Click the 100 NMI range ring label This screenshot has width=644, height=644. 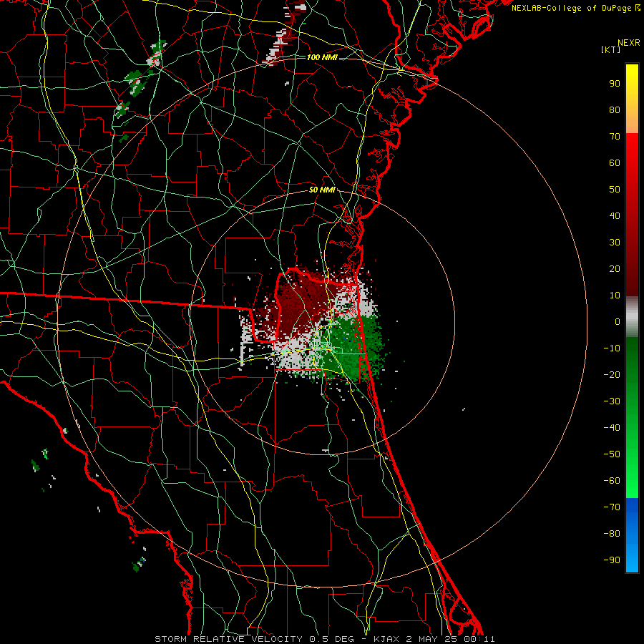pos(322,57)
